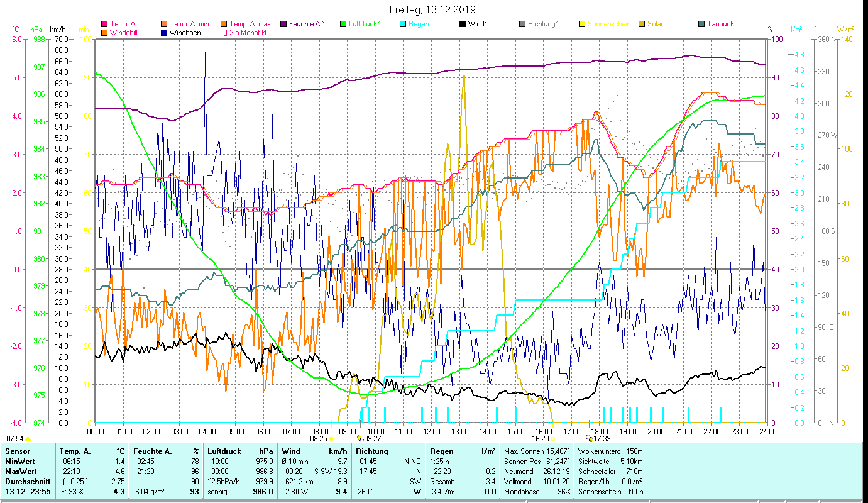This screenshot has height=503, width=868.
Task: Click the moon marker icon beside 17:39
Action: pyautogui.click(x=590, y=438)
